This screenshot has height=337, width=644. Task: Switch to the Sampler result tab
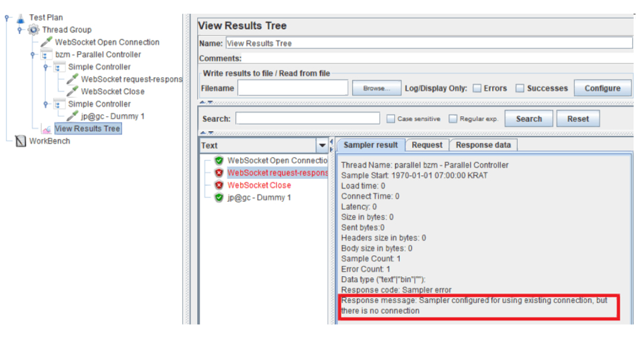pos(371,145)
